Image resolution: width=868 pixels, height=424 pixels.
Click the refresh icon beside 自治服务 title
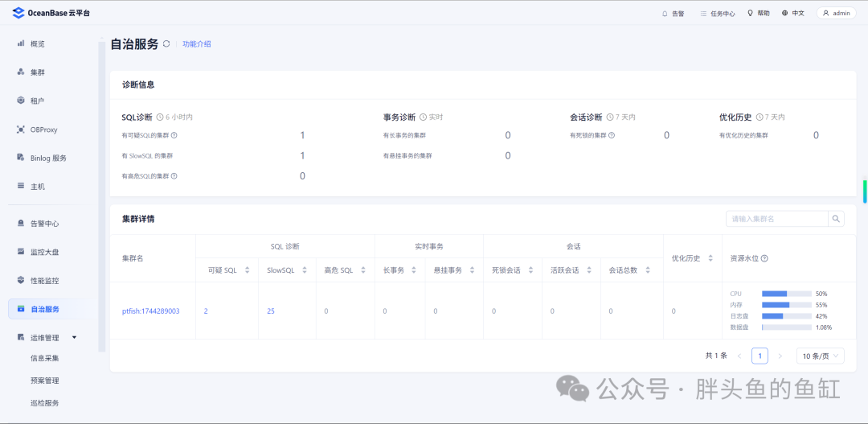(166, 43)
